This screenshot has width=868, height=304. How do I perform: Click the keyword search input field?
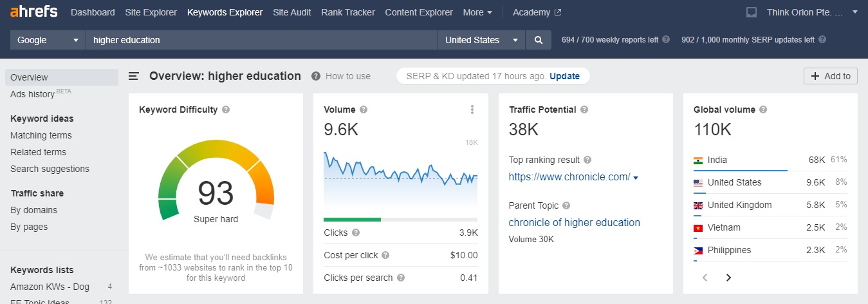pos(261,40)
